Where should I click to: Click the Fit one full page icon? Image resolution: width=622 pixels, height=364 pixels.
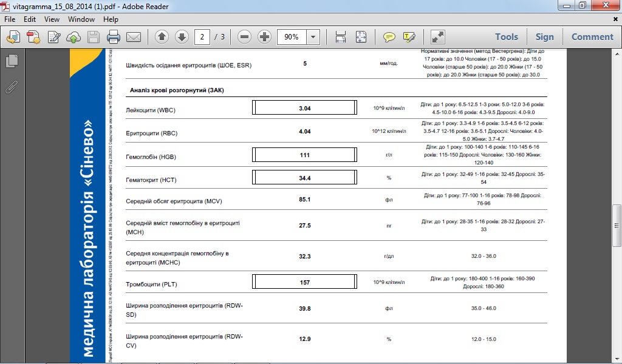click(x=361, y=37)
